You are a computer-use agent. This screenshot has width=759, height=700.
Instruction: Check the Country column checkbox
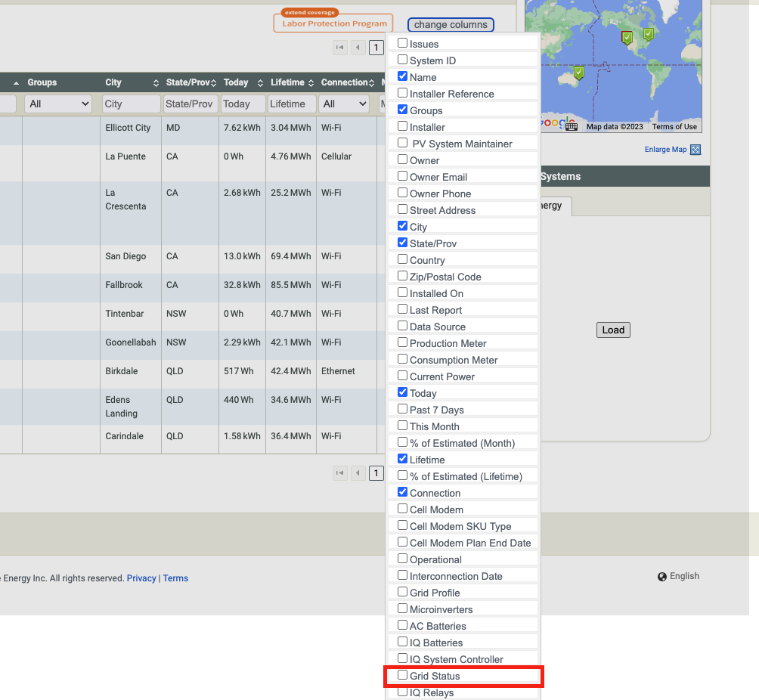coord(402,259)
